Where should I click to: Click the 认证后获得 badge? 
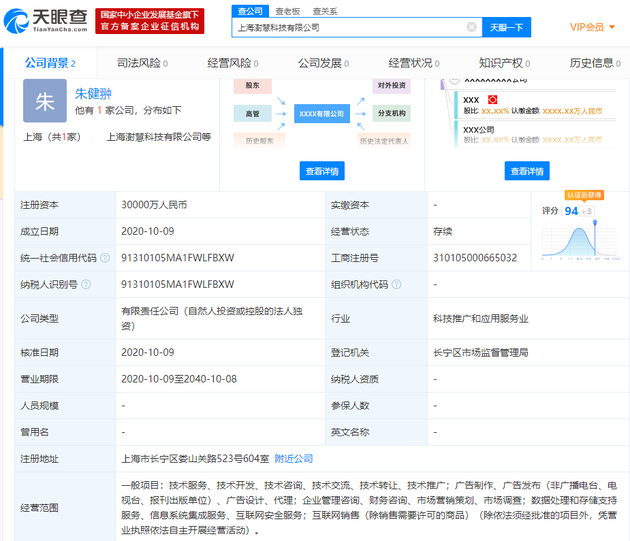tap(584, 195)
